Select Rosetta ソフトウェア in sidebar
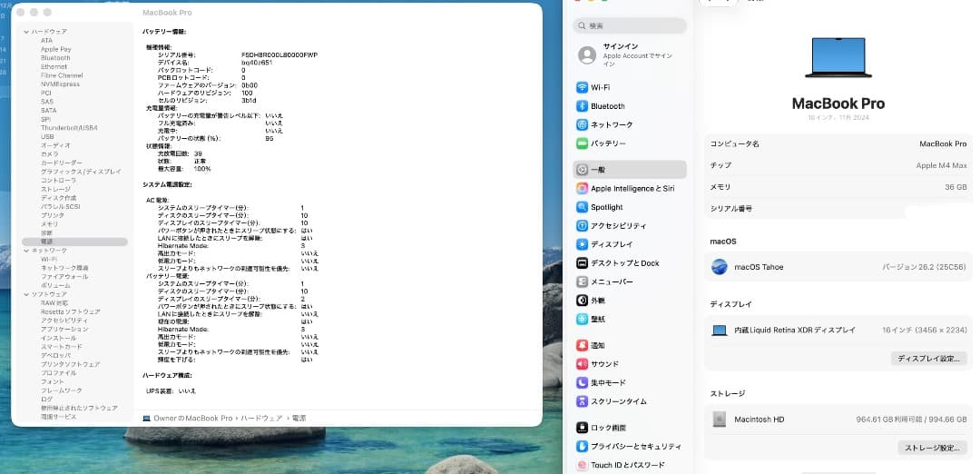Screen dimensions: 980x474 [x=71, y=312]
